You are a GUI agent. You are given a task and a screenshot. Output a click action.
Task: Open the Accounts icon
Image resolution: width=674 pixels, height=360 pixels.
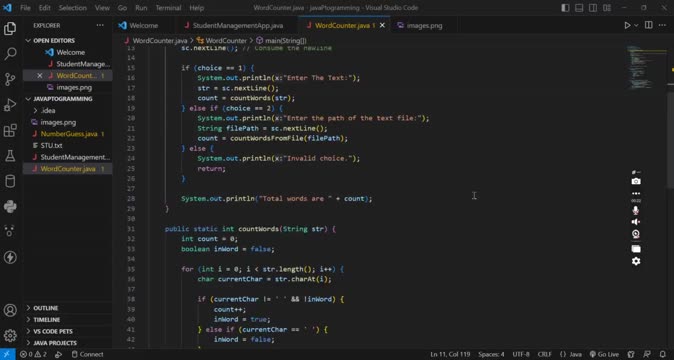coord(10,310)
